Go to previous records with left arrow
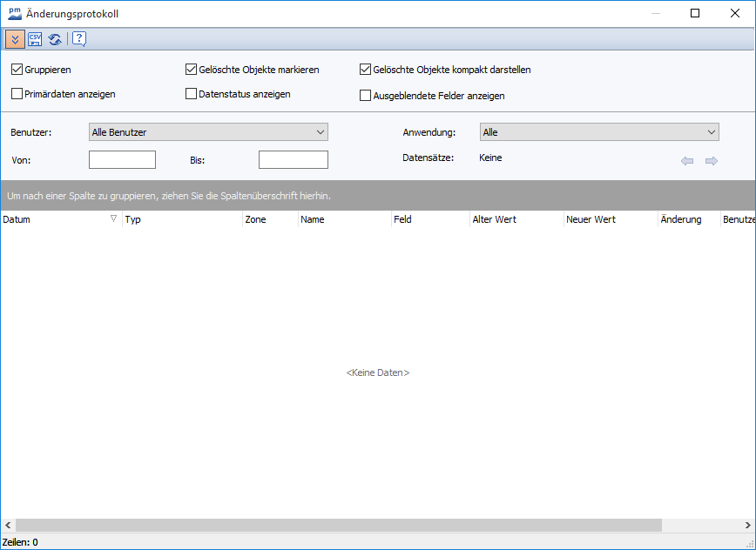This screenshot has height=550, width=756. pyautogui.click(x=687, y=161)
